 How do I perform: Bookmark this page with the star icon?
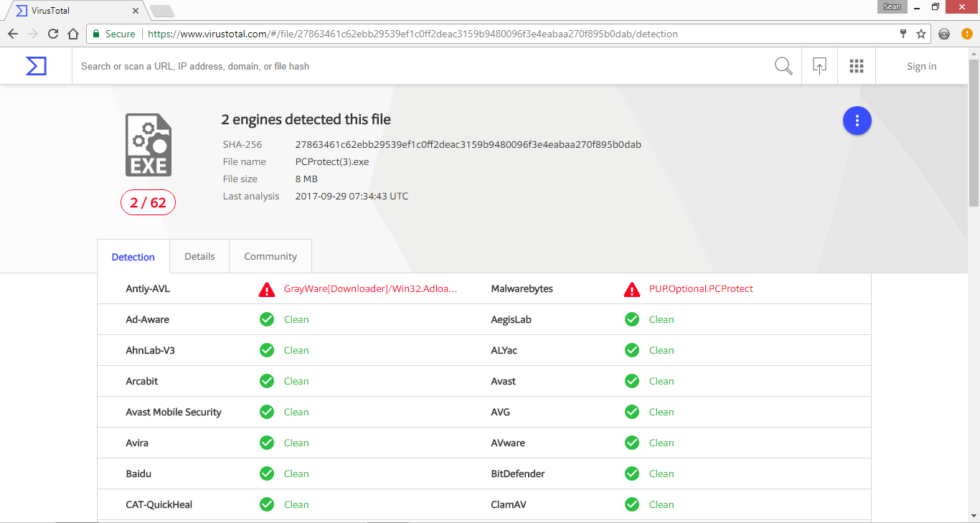coord(921,34)
